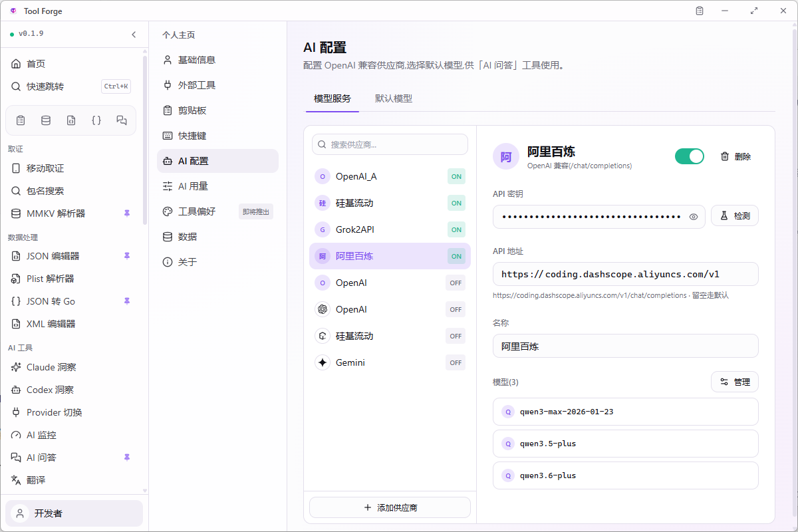
Task: Select Grok2API provider
Action: [390, 229]
